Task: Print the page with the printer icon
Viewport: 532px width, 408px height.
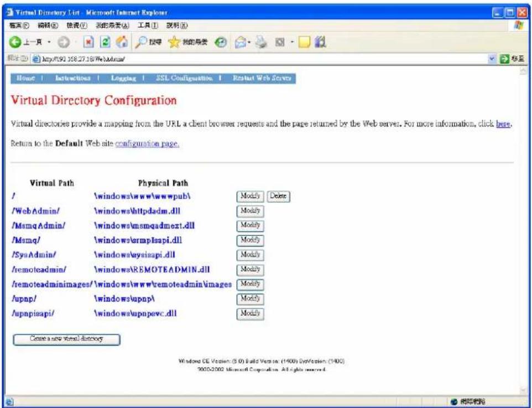Action: pyautogui.click(x=261, y=42)
